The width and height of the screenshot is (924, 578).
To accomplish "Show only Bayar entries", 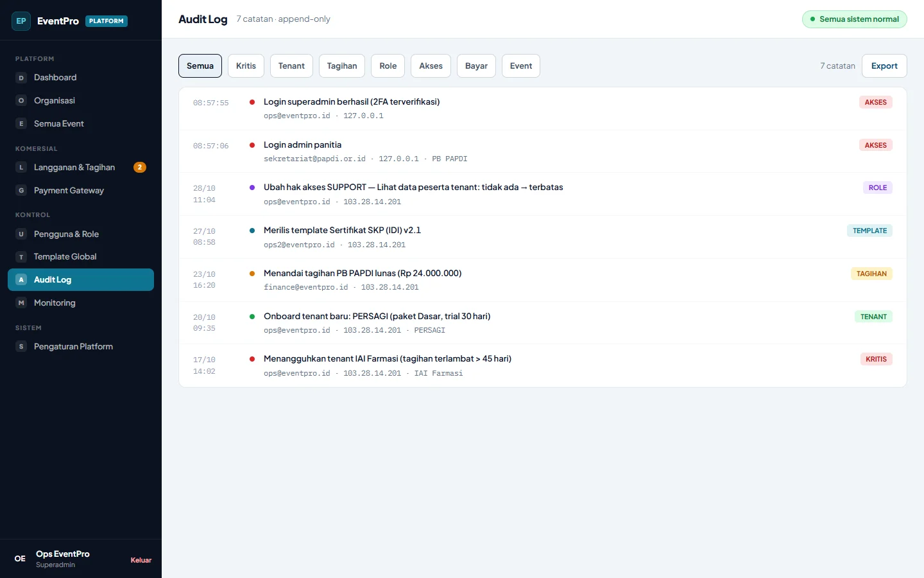I will [476, 66].
